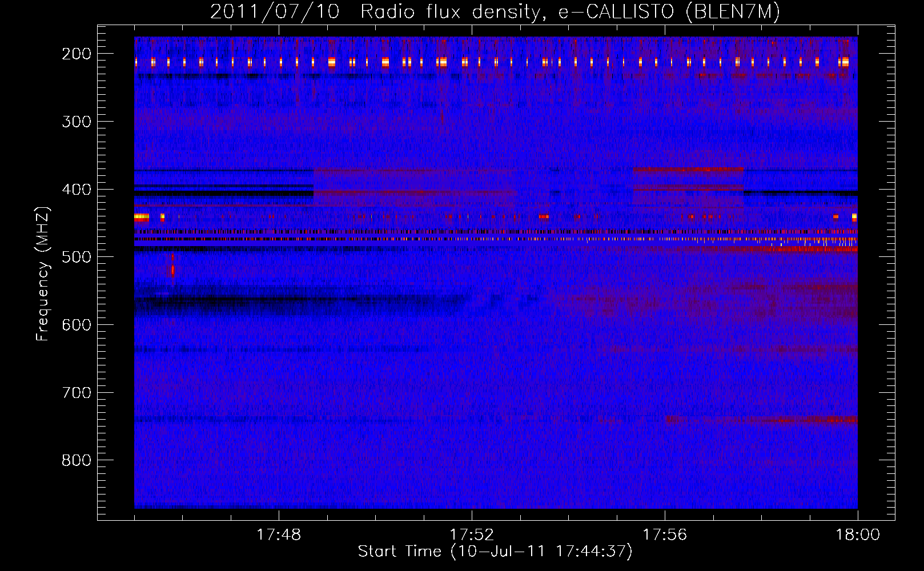Click the 'Frequency (MHZ)' axis label
924x571 pixels.
click(43, 274)
